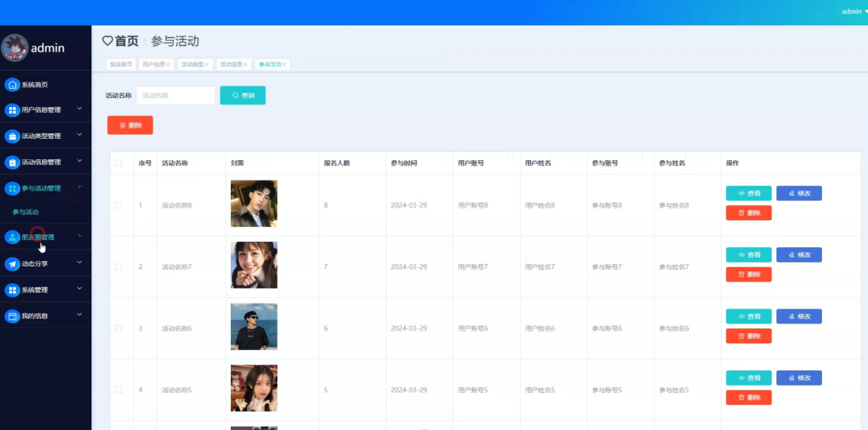Click 查看 for 活动名称5 row
The image size is (868, 430).
click(749, 378)
